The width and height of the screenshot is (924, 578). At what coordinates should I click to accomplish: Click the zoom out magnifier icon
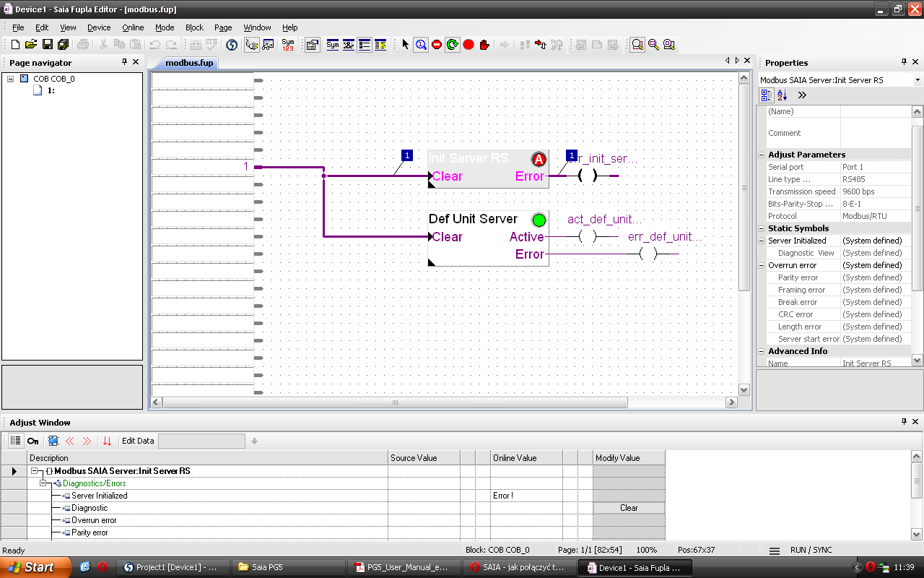click(653, 45)
